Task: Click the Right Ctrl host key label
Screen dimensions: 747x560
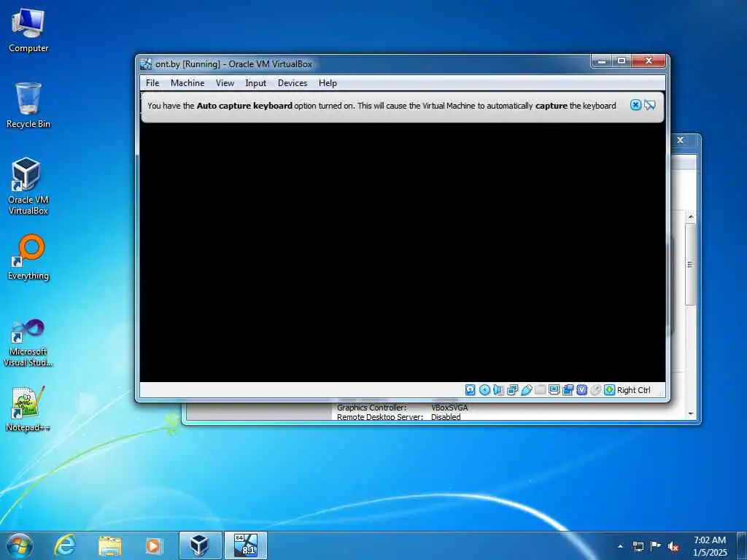Action: 634,390
